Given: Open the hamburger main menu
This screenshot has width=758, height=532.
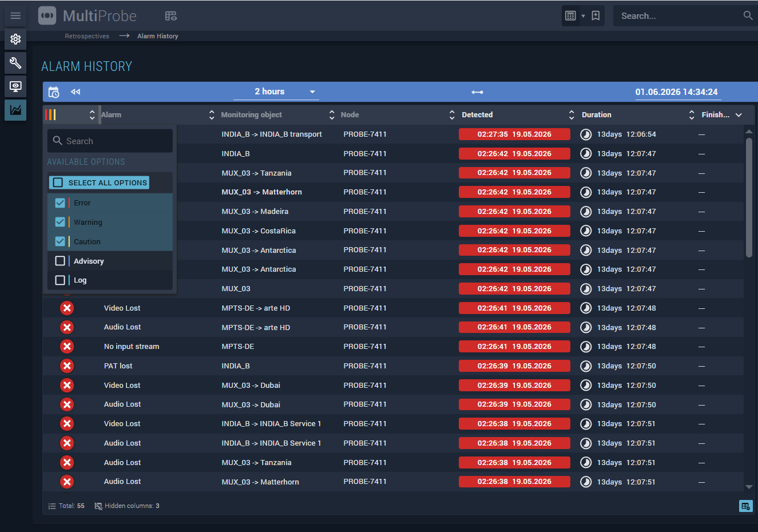Looking at the screenshot, I should (x=15, y=15).
